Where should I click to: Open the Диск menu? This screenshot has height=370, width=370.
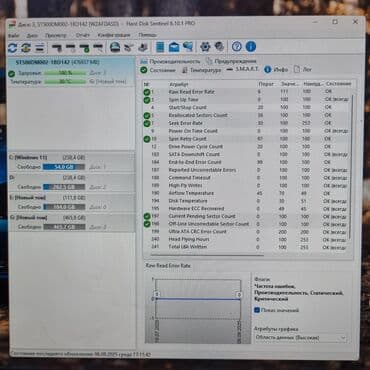coord(32,35)
